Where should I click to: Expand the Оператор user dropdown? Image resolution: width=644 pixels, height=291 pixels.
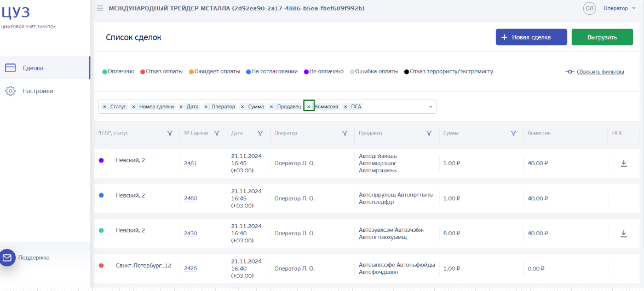(x=619, y=8)
